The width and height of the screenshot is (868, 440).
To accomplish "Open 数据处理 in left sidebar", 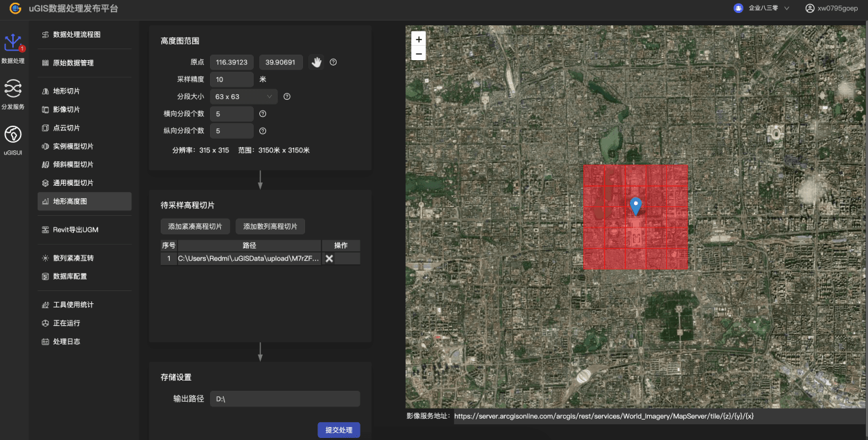I will (x=13, y=48).
